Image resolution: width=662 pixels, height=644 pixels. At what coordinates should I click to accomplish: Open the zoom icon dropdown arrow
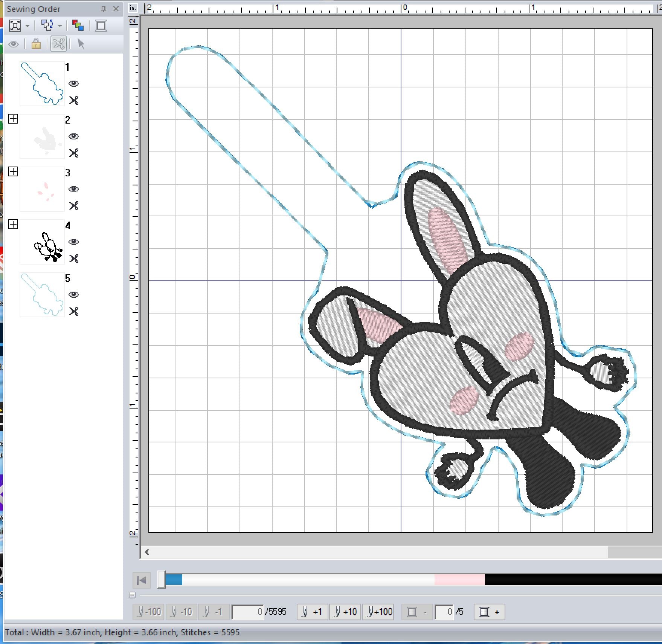click(x=27, y=26)
